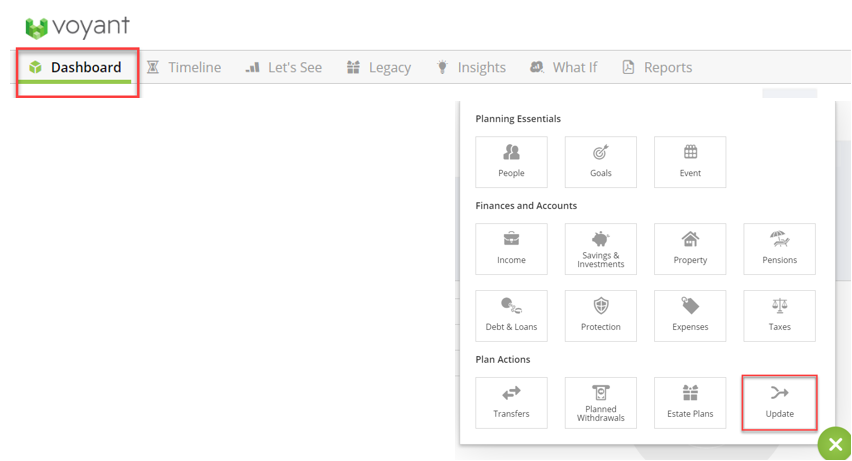Open the People planning tile
This screenshot has height=461, width=852.
pyautogui.click(x=511, y=162)
